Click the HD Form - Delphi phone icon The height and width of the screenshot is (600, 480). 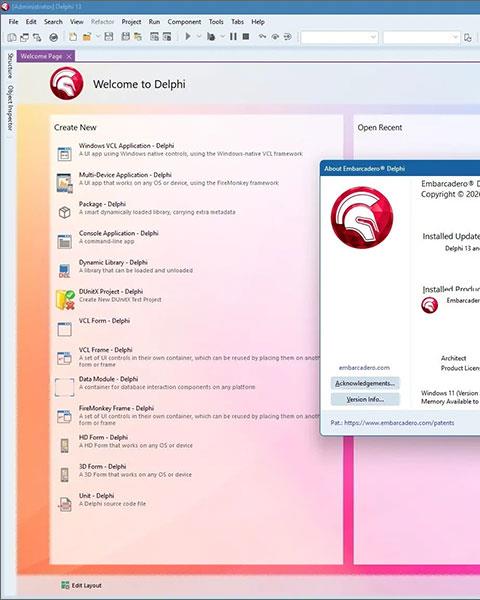64,445
